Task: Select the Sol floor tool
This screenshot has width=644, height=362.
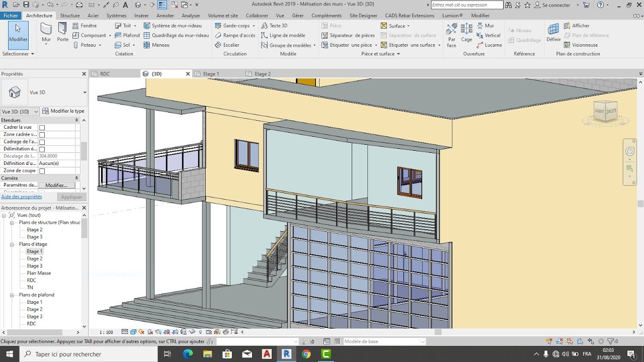Action: click(125, 45)
